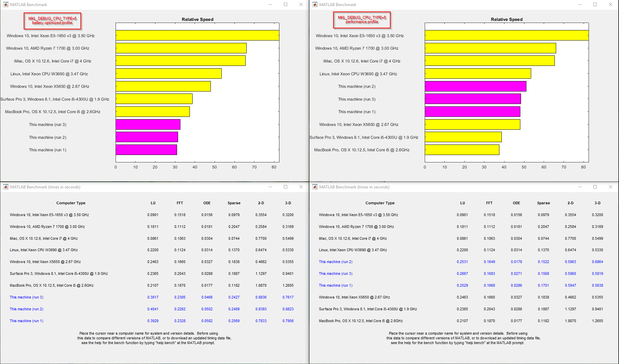
Task: Click ODE value 0.0178 in right times table
Action: coord(516,262)
